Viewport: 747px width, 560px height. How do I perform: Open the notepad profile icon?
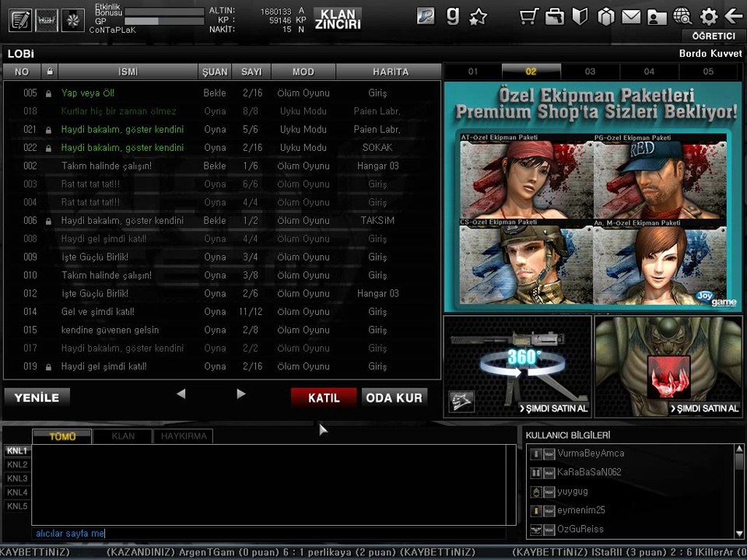20,20
